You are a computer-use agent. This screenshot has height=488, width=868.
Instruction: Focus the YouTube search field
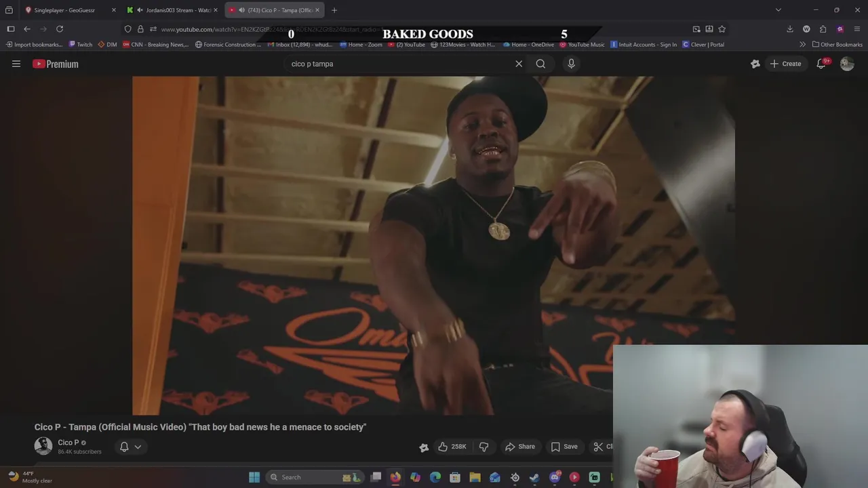tap(400, 64)
